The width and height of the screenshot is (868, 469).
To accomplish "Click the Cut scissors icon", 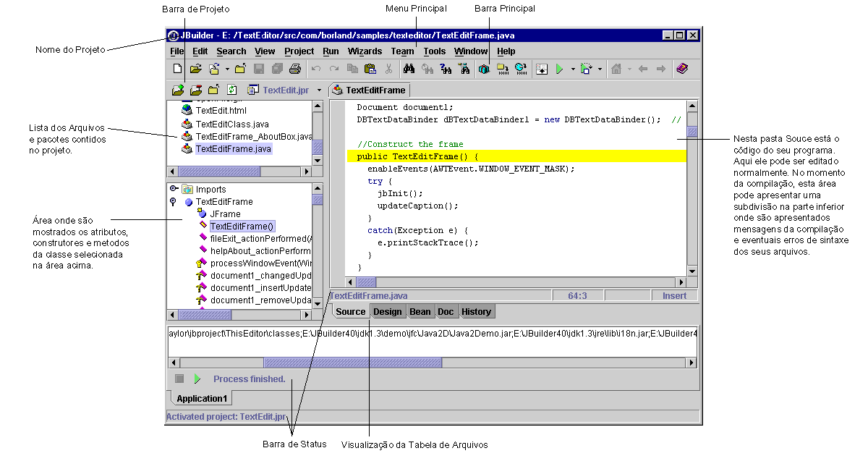I will click(388, 69).
